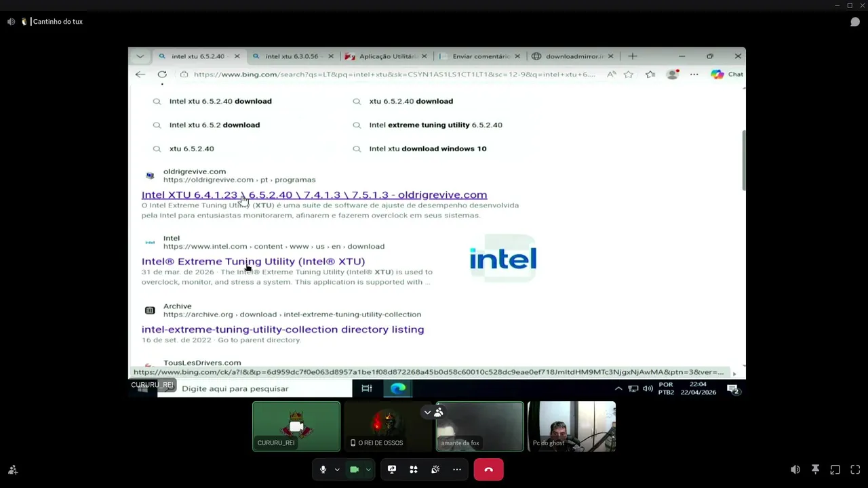Open the Edge settings ellipsis menu
Screen dimensions: 868x488
coord(694,75)
